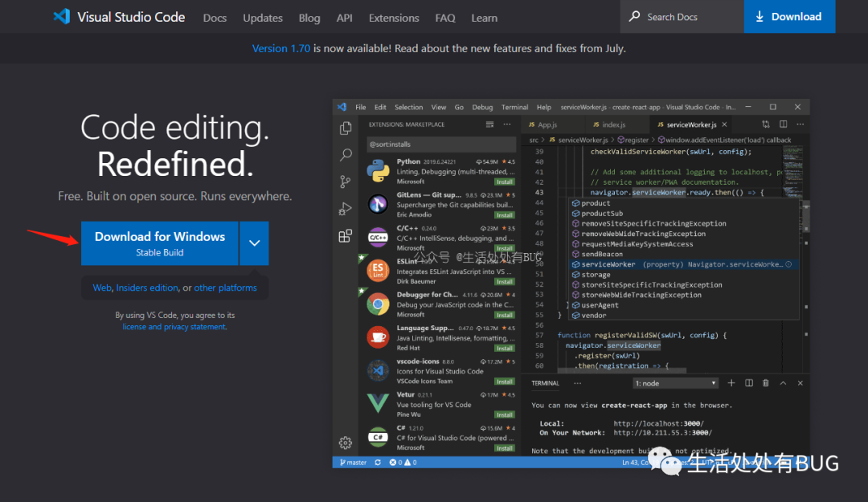This screenshot has height=502, width=868.
Task: Click the top-right Download button
Action: pos(789,17)
